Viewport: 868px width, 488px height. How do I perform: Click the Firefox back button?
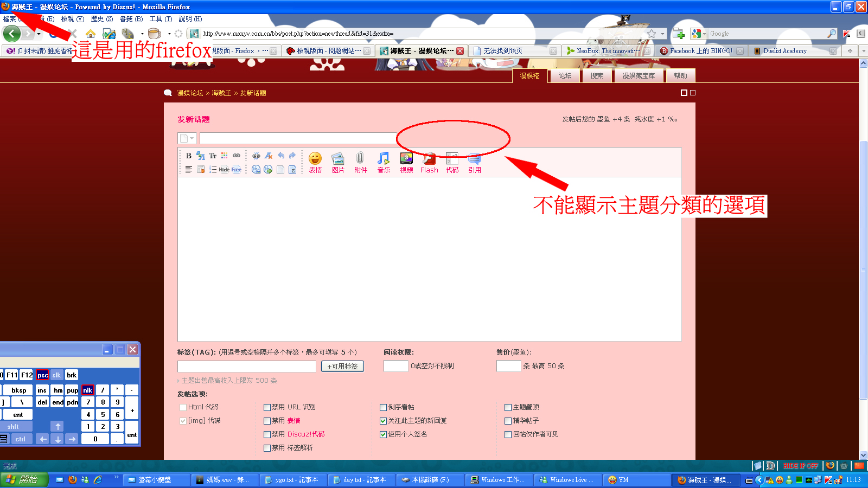tap(12, 34)
